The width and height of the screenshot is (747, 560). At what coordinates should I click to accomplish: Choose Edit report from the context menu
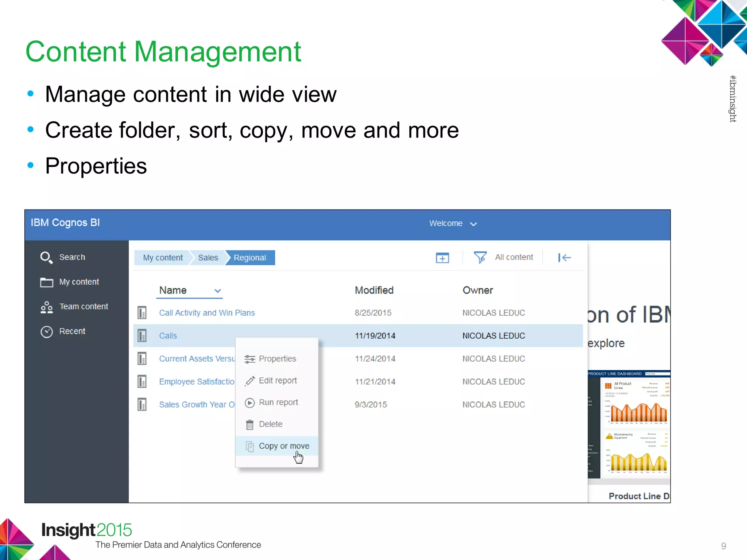(276, 381)
